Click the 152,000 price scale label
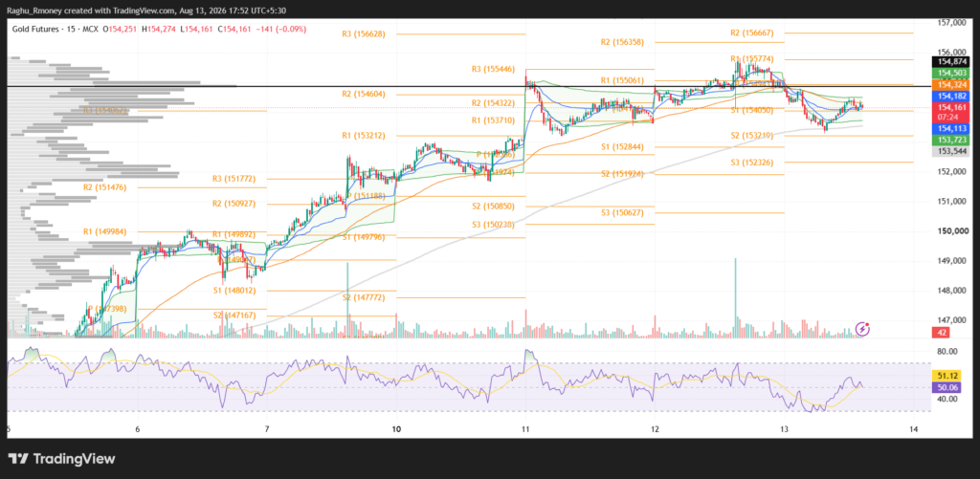The width and height of the screenshot is (980, 479). [952, 172]
